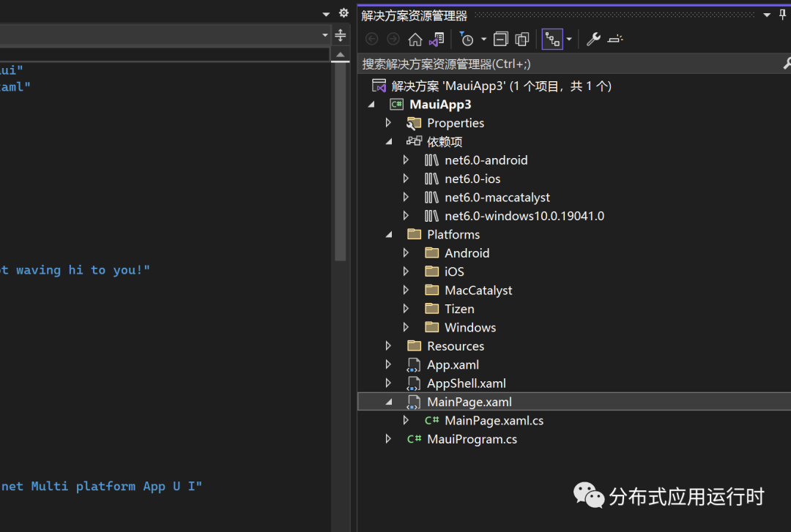
Task: Expand the Android platform folder
Action: 406,252
